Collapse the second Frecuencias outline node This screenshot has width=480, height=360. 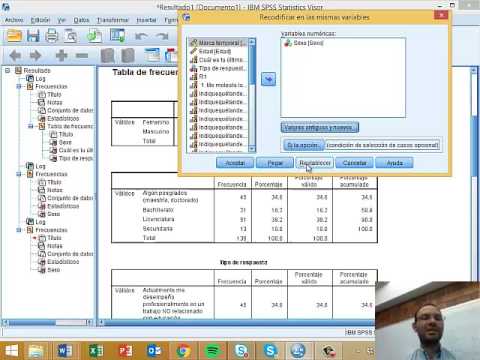point(19,174)
